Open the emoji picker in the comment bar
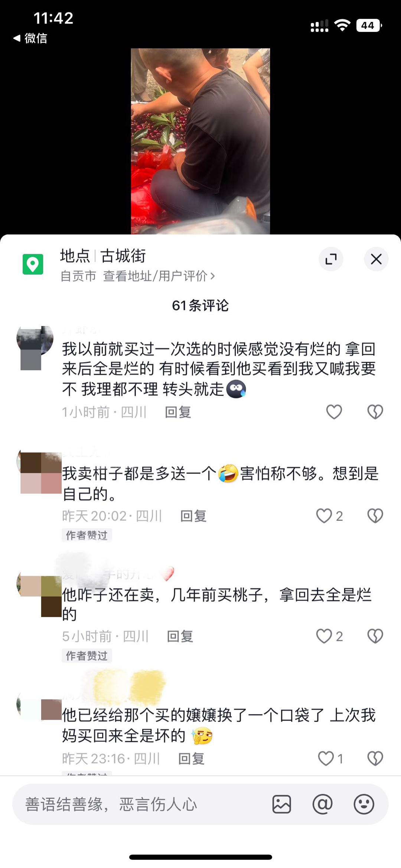The image size is (401, 868). 363,804
